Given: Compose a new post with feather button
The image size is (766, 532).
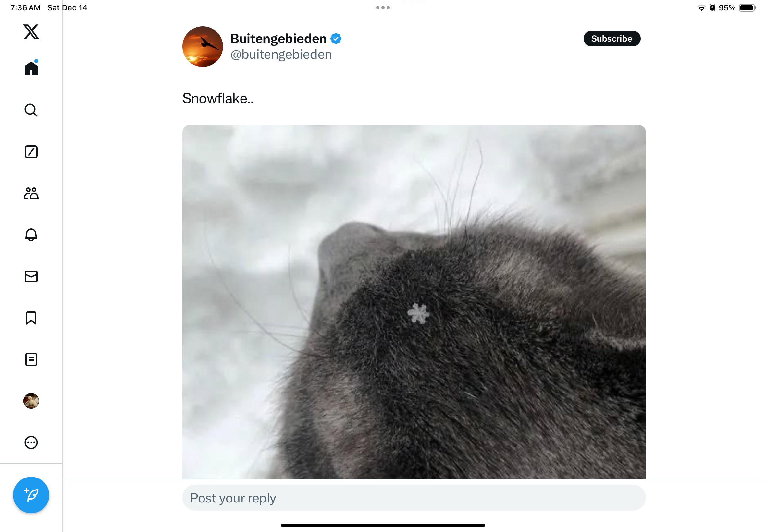Looking at the screenshot, I should pyautogui.click(x=31, y=495).
